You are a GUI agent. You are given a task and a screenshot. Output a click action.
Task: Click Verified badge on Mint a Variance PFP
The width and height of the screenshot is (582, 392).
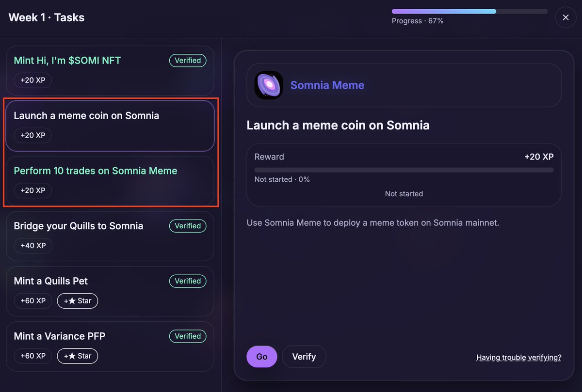click(188, 336)
